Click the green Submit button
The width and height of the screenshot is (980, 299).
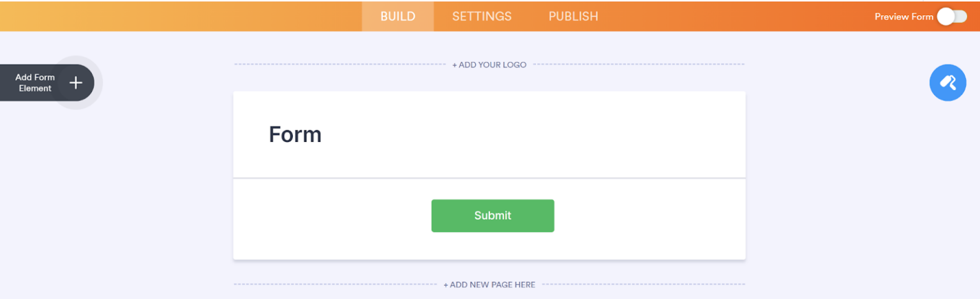[493, 216]
